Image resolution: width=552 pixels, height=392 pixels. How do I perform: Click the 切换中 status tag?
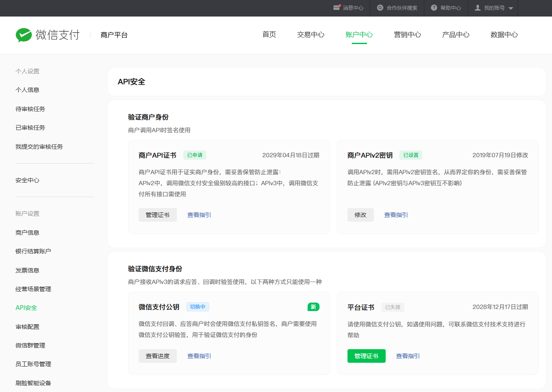[x=198, y=307]
